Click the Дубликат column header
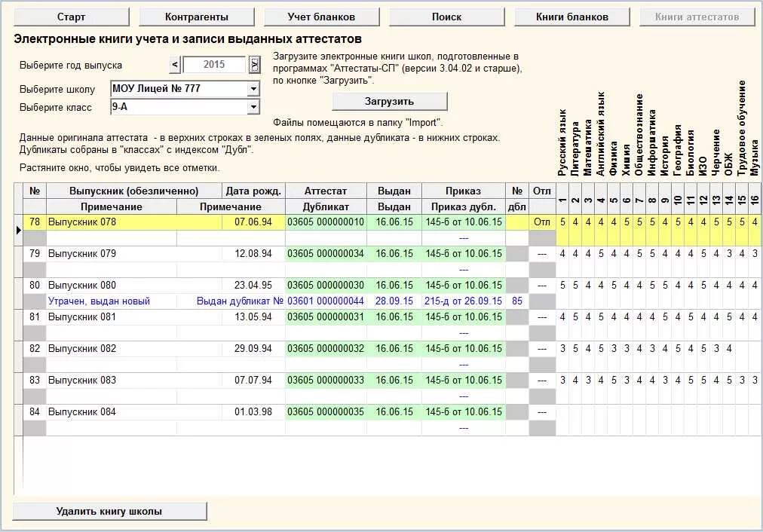This screenshot has width=763, height=532. click(326, 206)
